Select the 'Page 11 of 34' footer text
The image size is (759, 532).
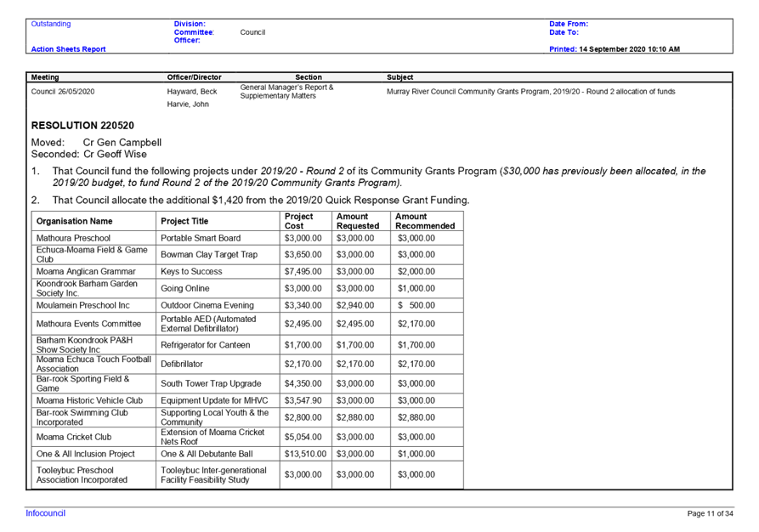[710, 513]
